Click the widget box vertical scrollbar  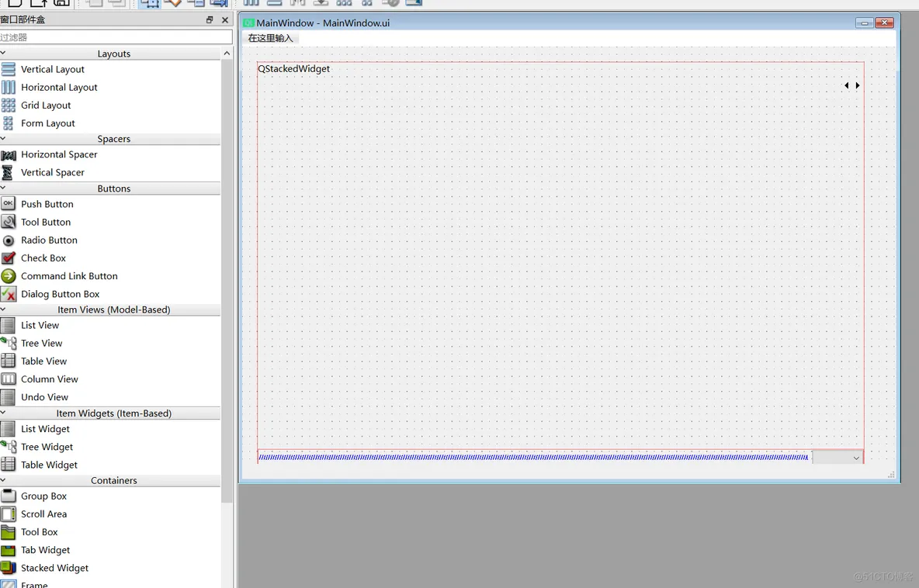point(227,279)
